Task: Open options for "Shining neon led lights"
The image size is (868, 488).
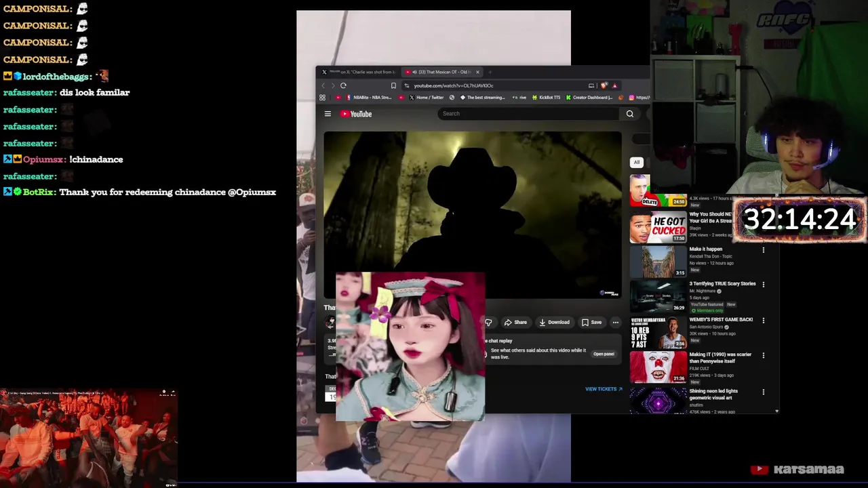Action: (x=764, y=392)
